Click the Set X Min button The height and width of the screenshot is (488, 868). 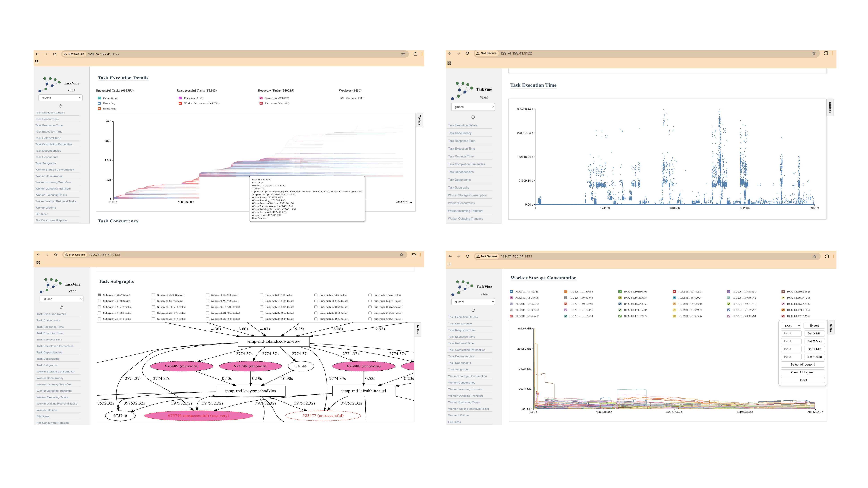click(814, 333)
